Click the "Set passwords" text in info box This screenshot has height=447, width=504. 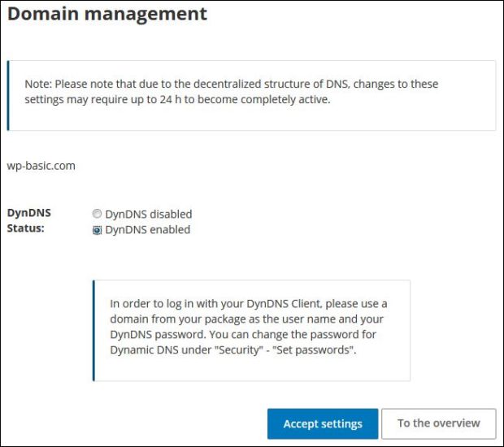click(x=324, y=350)
